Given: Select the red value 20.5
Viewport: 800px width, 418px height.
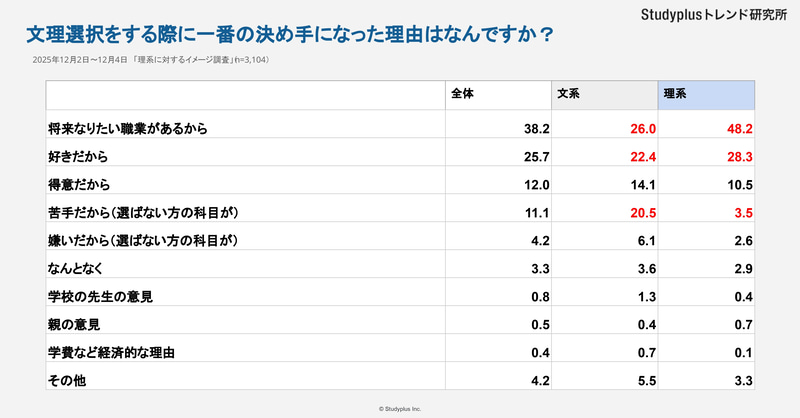Looking at the screenshot, I should 643,213.
